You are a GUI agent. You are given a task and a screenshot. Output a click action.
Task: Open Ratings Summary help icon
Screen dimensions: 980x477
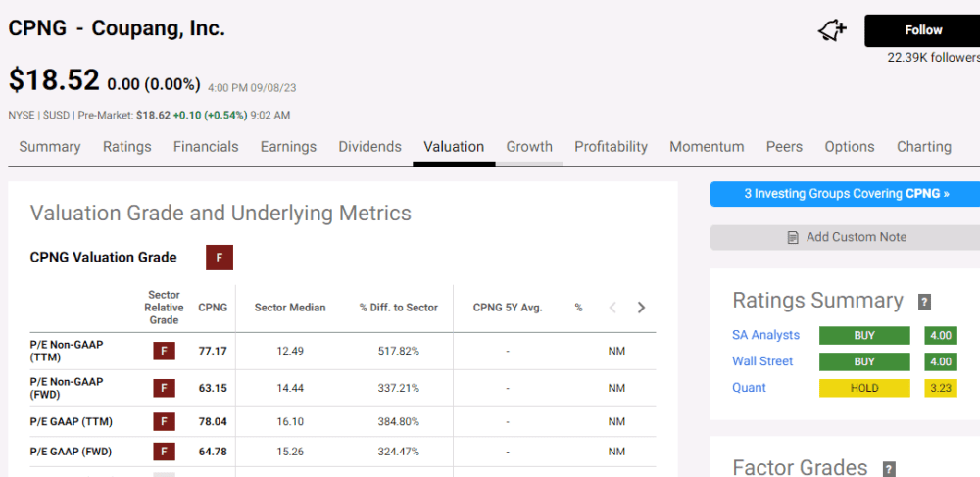[x=924, y=303]
